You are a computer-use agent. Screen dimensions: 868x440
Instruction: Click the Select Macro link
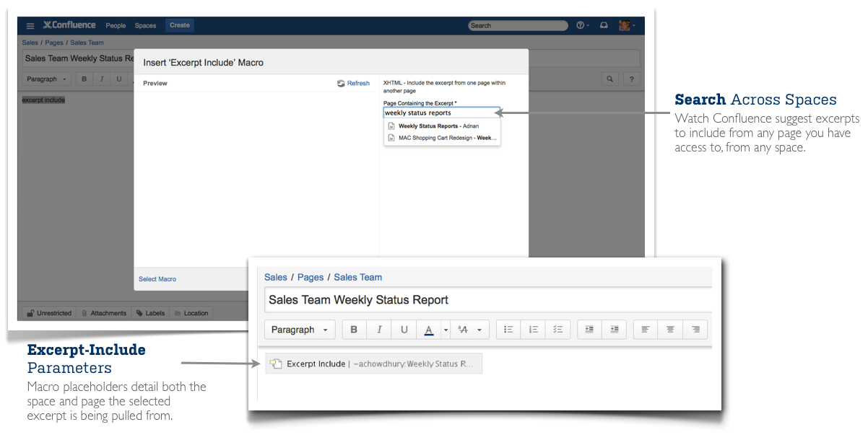point(157,279)
